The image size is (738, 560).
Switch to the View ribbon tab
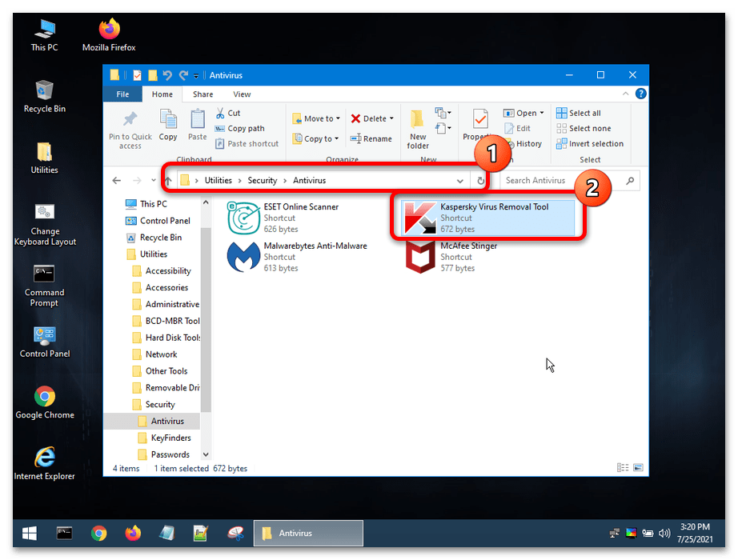pos(242,94)
